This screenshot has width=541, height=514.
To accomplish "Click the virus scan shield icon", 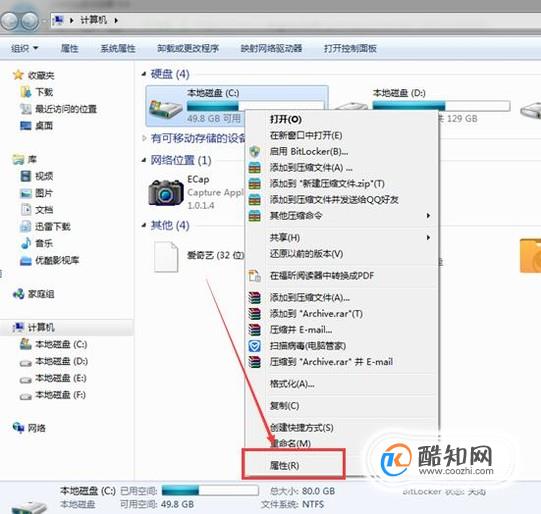I will tap(255, 346).
